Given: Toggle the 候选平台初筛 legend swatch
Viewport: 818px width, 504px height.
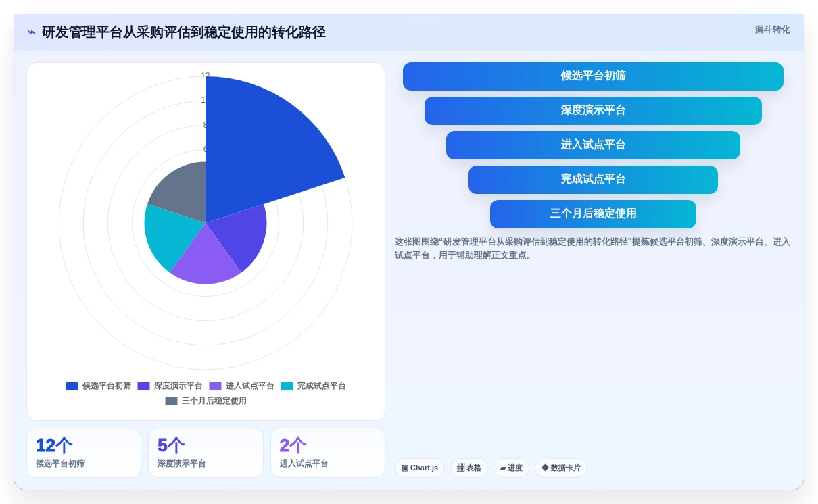Looking at the screenshot, I should pyautogui.click(x=72, y=386).
